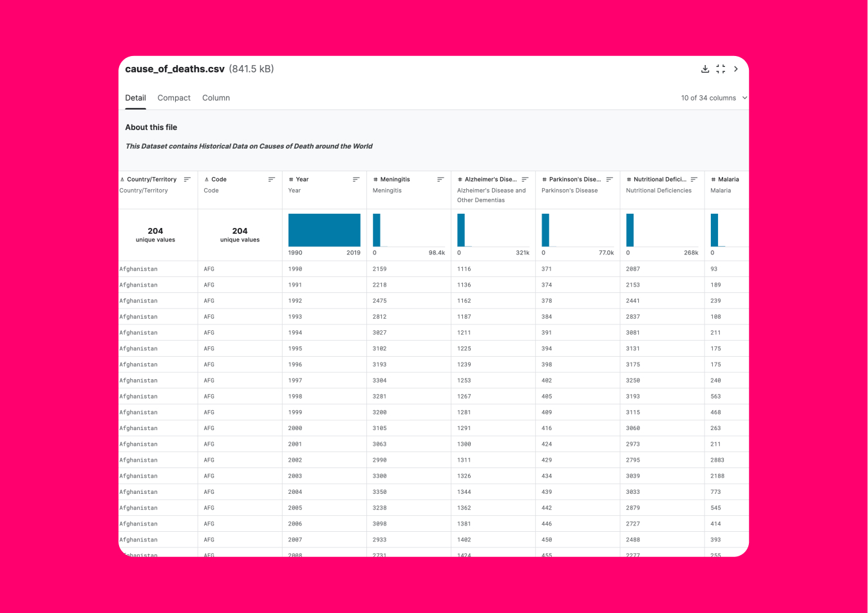Switch to the Compact tab
The width and height of the screenshot is (868, 613).
coord(174,98)
